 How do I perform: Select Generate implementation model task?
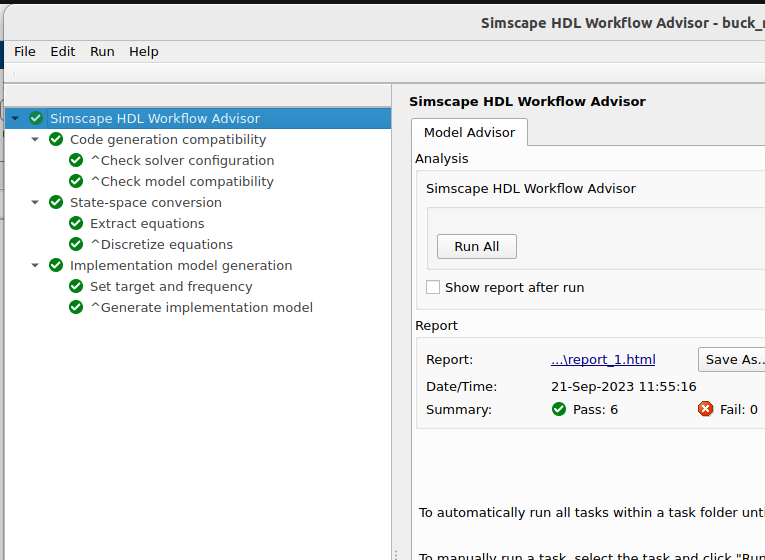click(201, 307)
